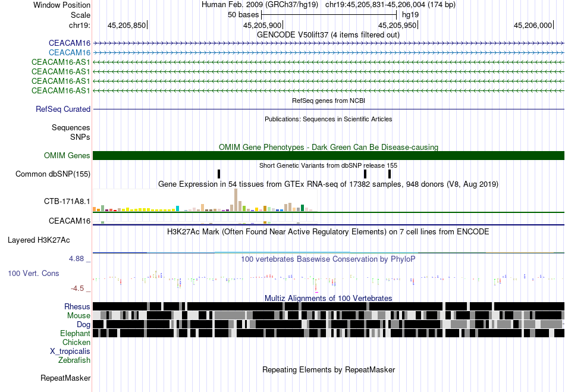The image size is (565, 392).
Task: Click the last CEACAM16-AS1 label
Action: pyautogui.click(x=61, y=90)
